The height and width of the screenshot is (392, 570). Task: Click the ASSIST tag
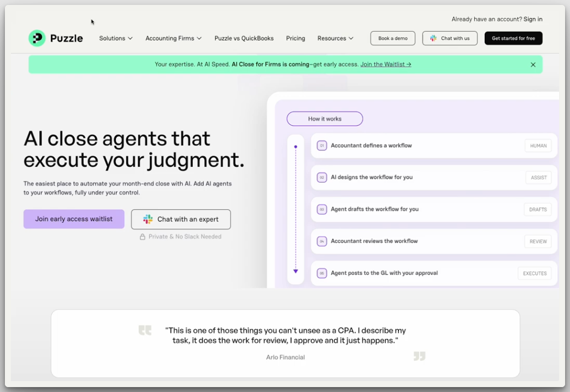point(538,178)
